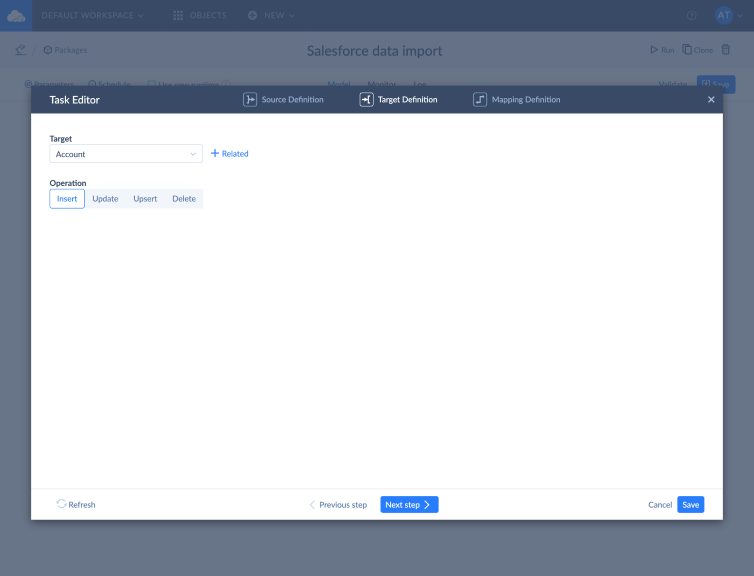Click the Salesforce data import title
The height and width of the screenshot is (576, 754).
coord(375,50)
